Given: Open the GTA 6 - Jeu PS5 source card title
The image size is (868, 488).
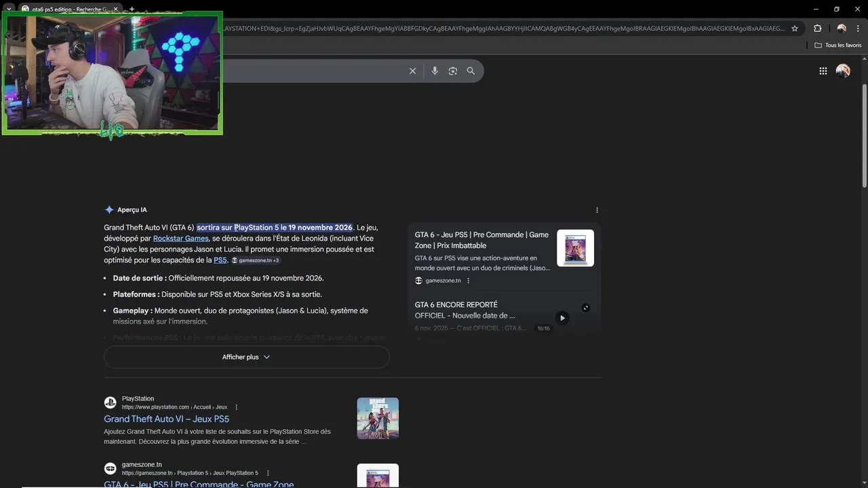Looking at the screenshot, I should (481, 240).
